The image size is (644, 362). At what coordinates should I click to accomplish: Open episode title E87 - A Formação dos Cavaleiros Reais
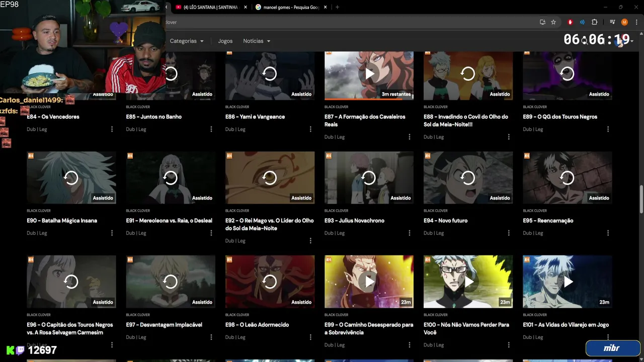coord(365,121)
